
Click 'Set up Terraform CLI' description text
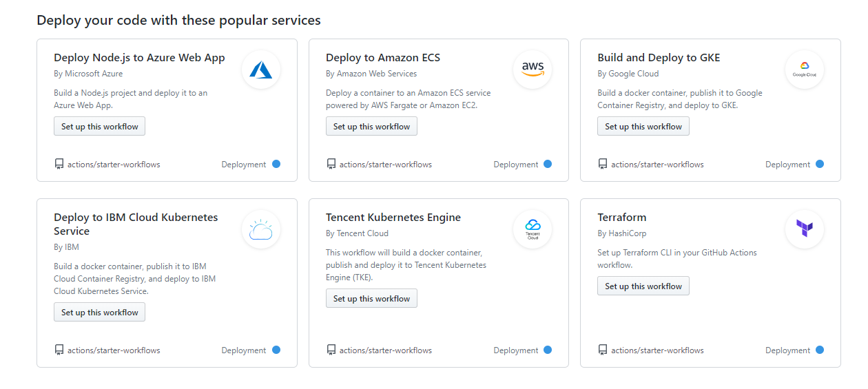pos(677,259)
